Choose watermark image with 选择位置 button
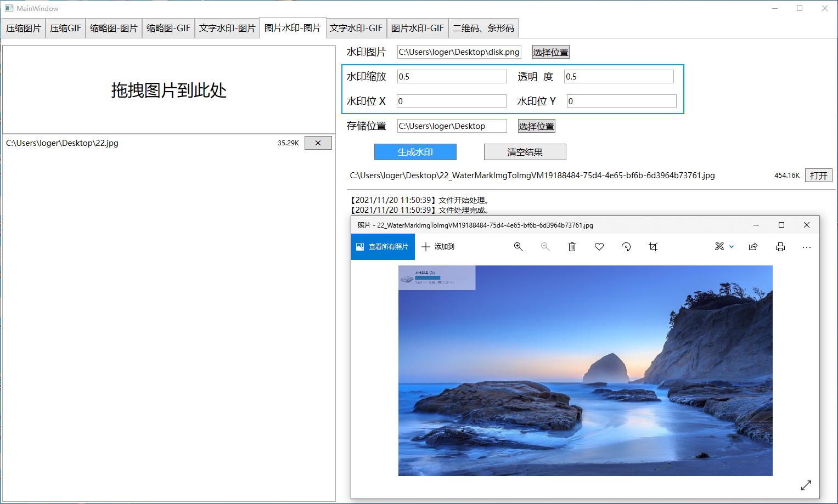Viewport: 838px width, 504px height. 550,52
